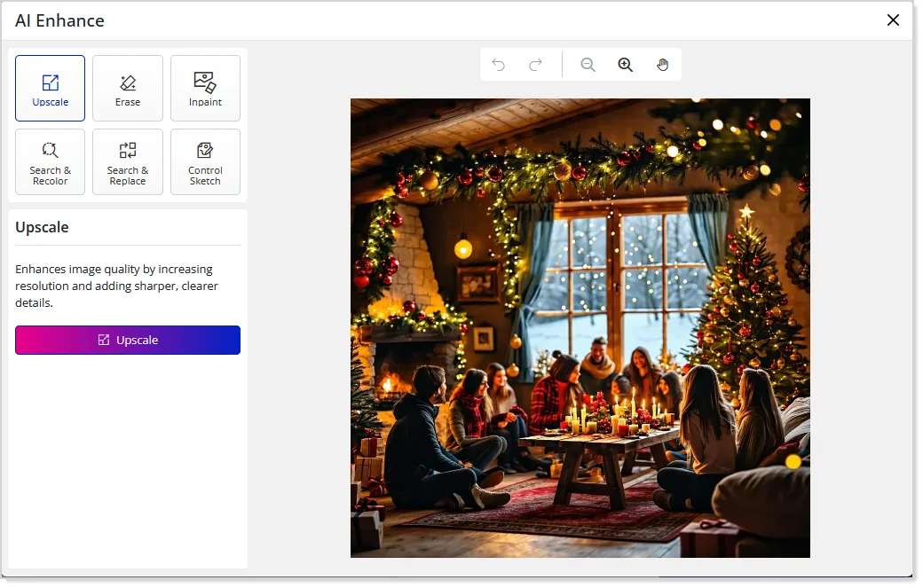The height and width of the screenshot is (588, 923).
Task: Click the 'AI Enhance' window title
Action: click(59, 20)
